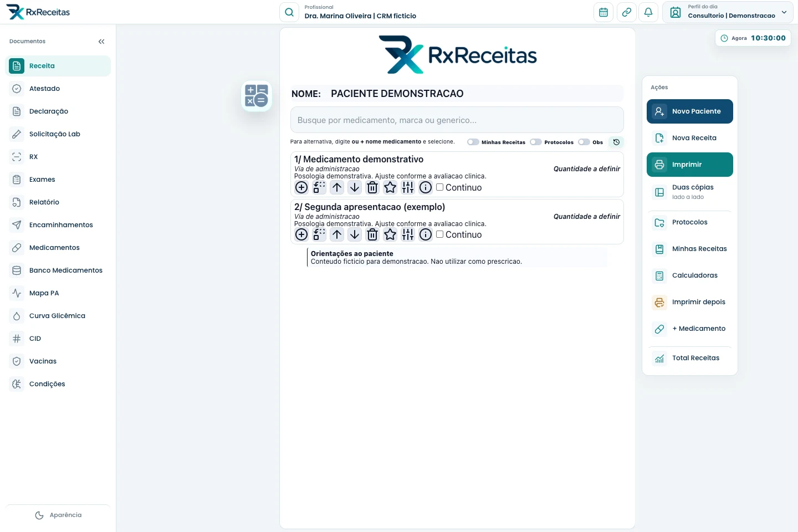The height and width of the screenshot is (532, 798).
Task: Check Continuo for medication 2
Action: (x=439, y=234)
